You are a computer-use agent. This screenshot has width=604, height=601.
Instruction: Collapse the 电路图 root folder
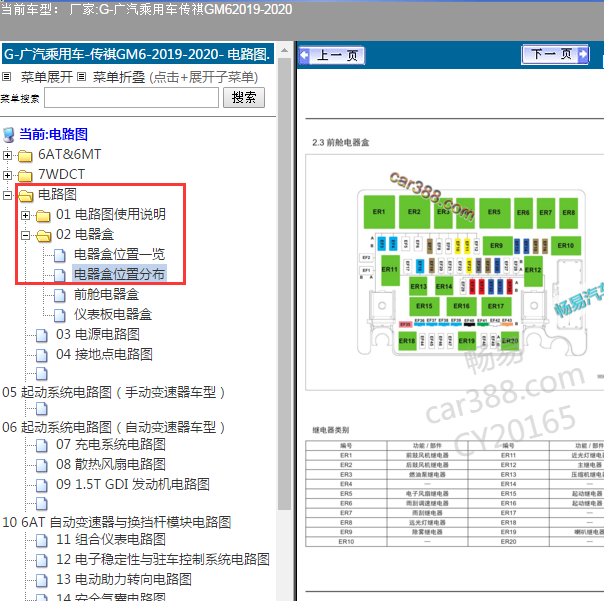[x=7, y=195]
